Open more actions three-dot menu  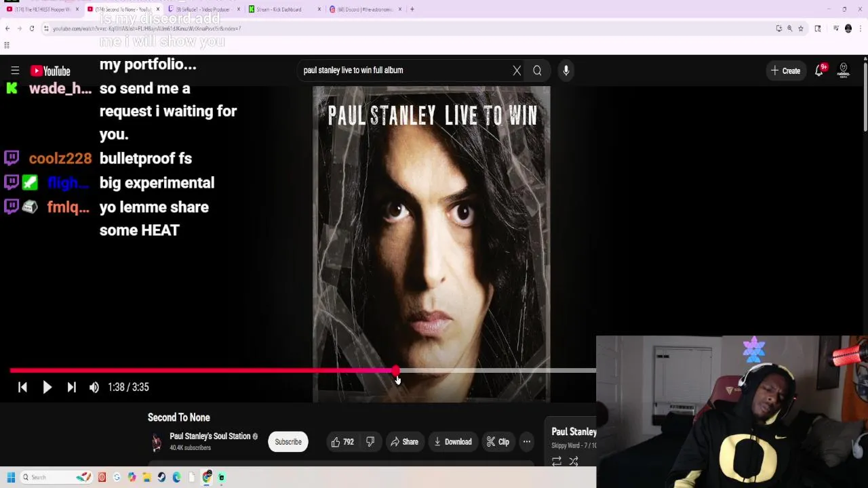[x=527, y=442]
